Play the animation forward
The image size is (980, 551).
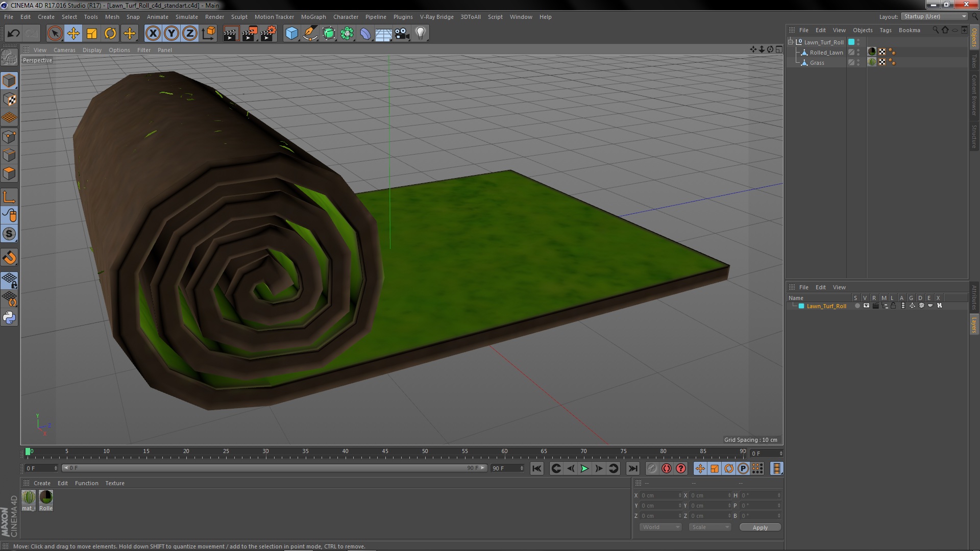click(584, 468)
